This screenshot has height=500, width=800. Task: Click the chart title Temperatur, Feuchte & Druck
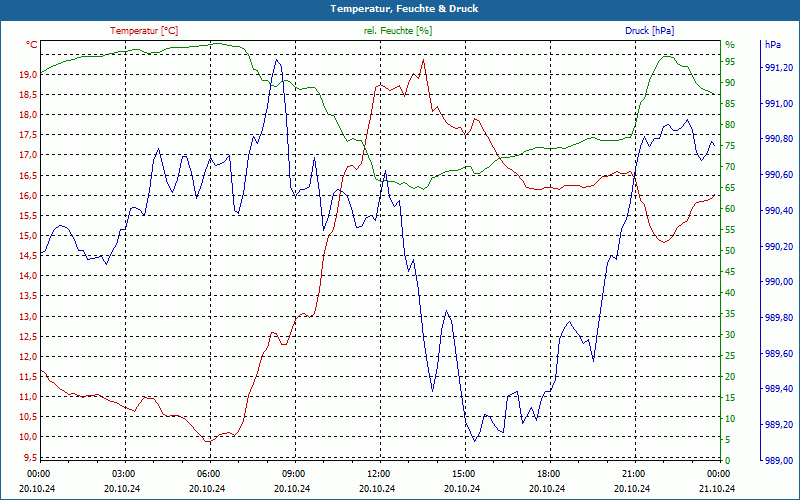coord(404,9)
